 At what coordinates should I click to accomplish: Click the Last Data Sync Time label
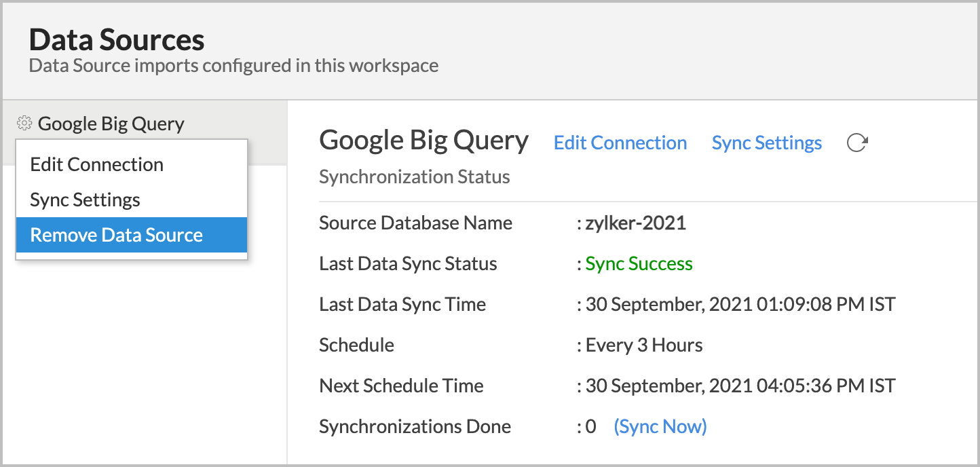(x=402, y=304)
